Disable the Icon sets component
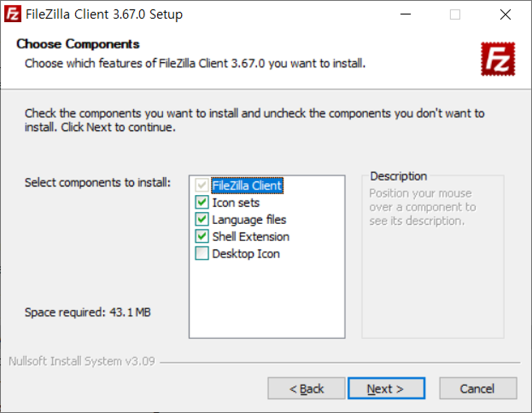The width and height of the screenshot is (532, 413). (203, 202)
